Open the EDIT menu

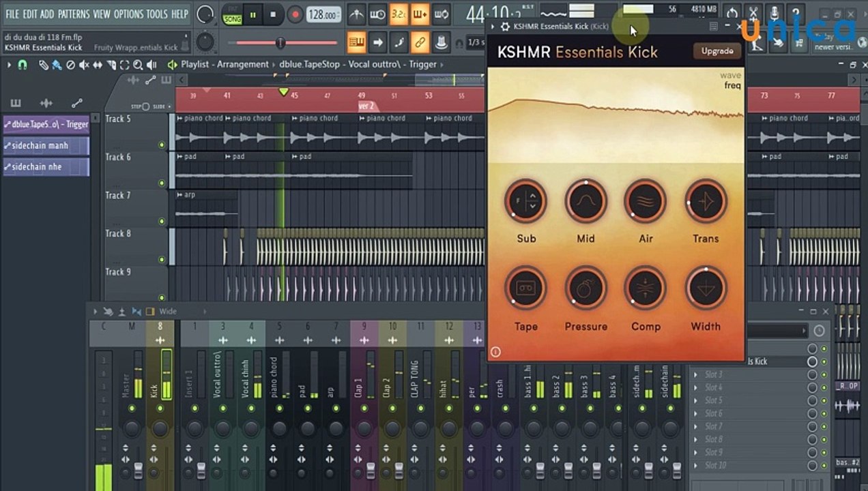(x=30, y=14)
